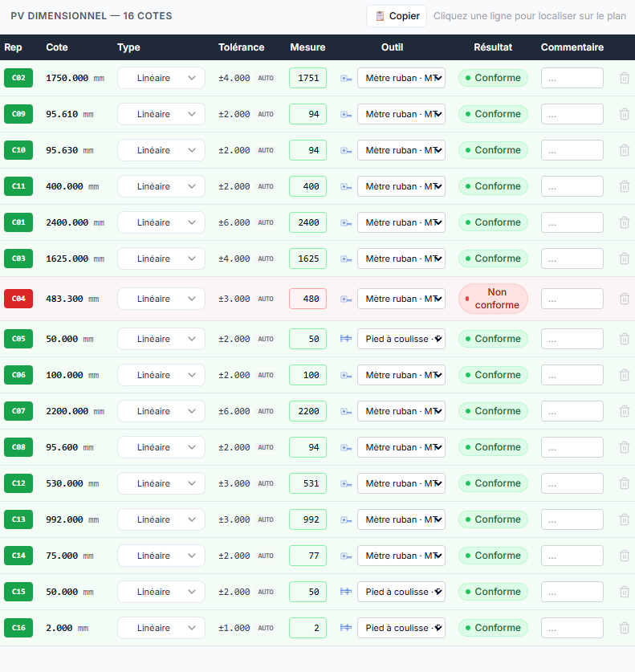Click tolerance ±1.000 on row C16

(234, 628)
